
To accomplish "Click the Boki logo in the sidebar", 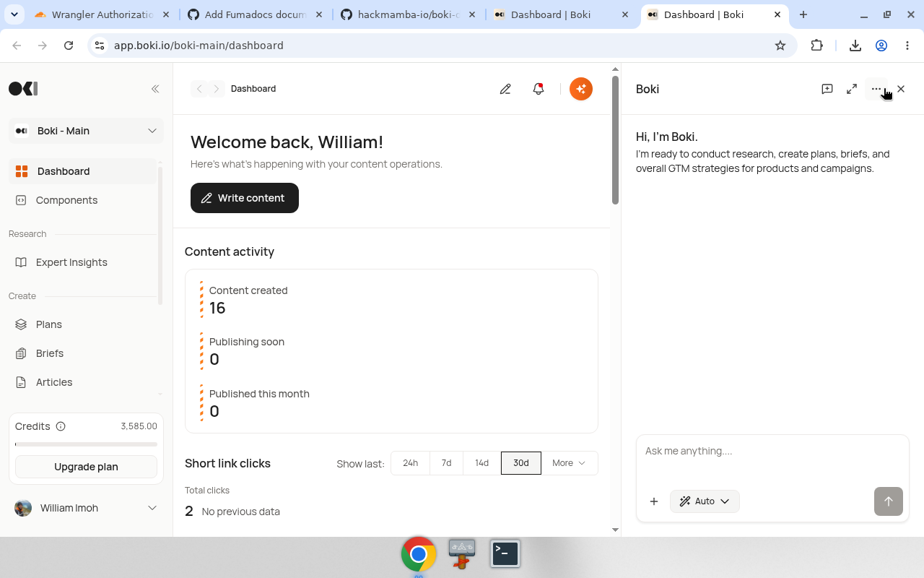I will click(x=23, y=89).
